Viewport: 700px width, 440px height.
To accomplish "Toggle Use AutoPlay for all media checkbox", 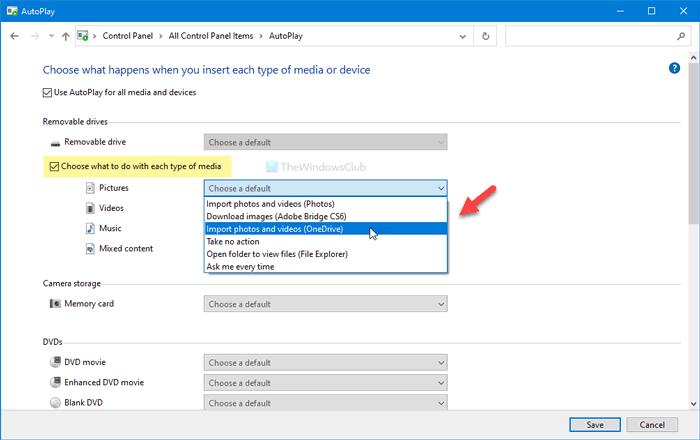I will [x=48, y=93].
